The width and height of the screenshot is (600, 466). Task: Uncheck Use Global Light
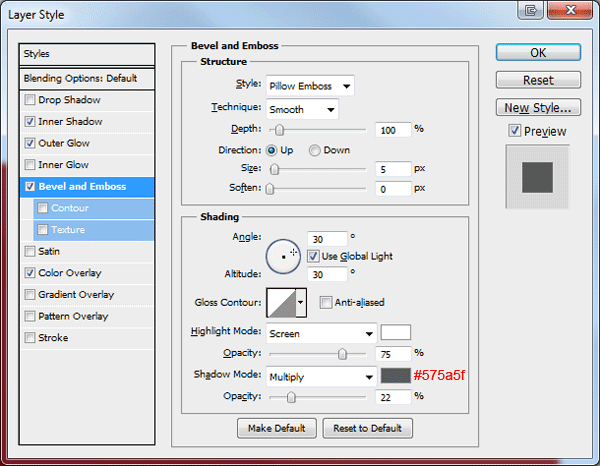[x=313, y=256]
